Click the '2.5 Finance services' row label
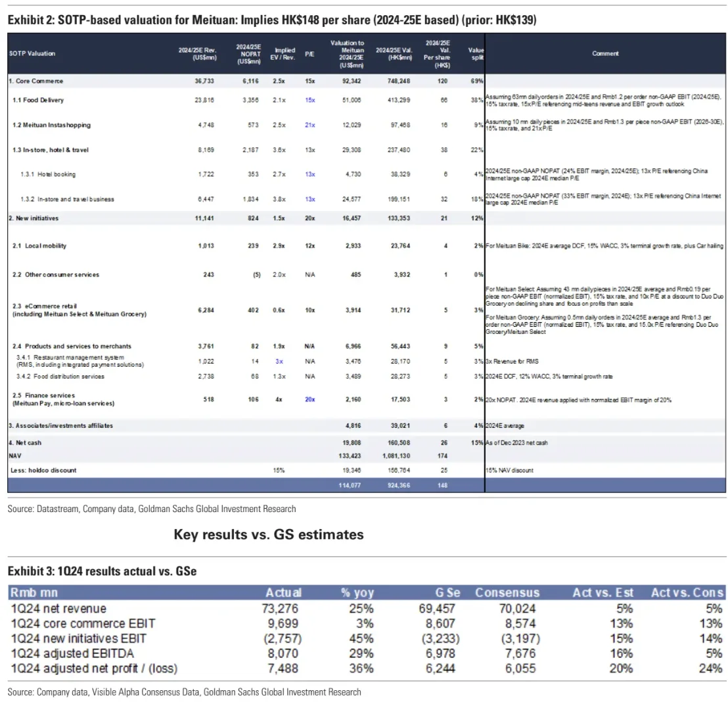This screenshot has height=706, width=728. [x=64, y=399]
